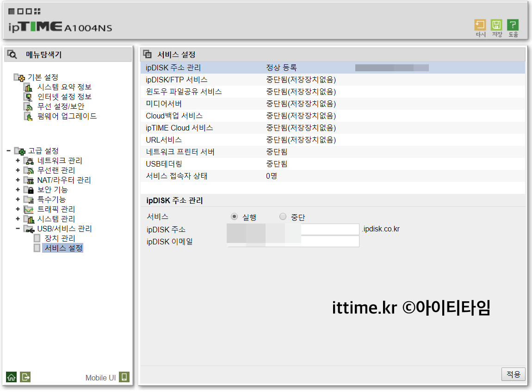Select the URL서비스 row
This screenshot has height=392, width=532.
click(x=333, y=140)
